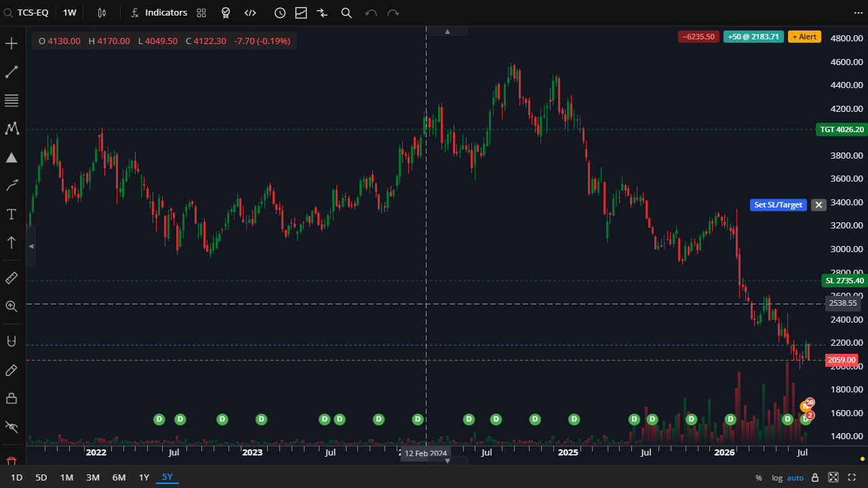Enter fullscreen chart mode

click(852, 478)
